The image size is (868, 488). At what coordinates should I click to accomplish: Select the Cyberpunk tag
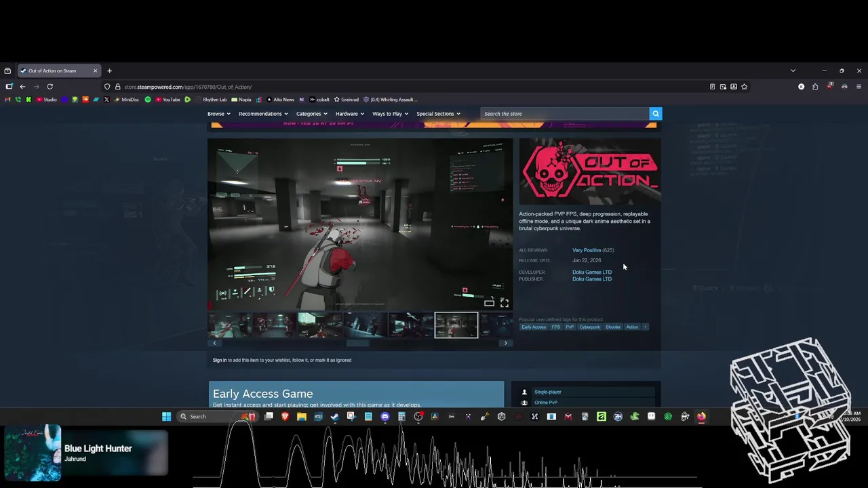(x=589, y=327)
